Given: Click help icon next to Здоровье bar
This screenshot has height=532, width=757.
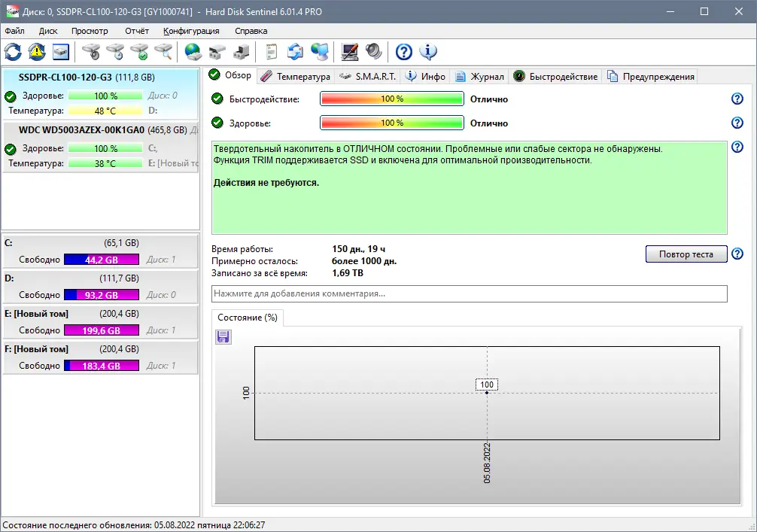Looking at the screenshot, I should click(x=737, y=123).
